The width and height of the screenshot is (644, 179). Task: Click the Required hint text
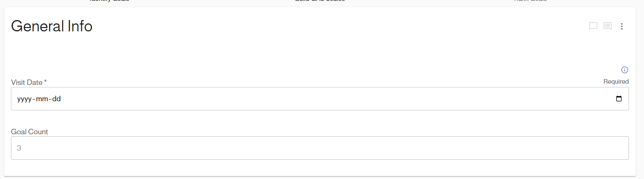point(616,82)
